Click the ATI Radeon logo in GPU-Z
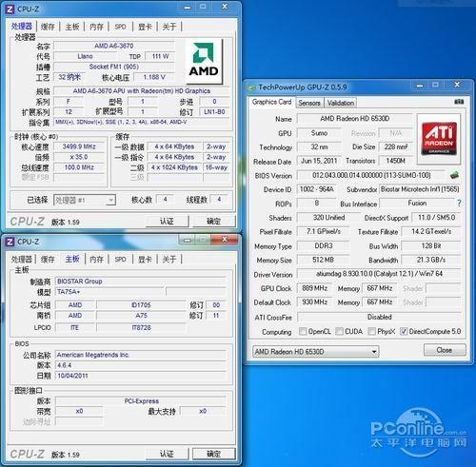Image resolution: width=476 pixels, height=467 pixels. point(439,139)
